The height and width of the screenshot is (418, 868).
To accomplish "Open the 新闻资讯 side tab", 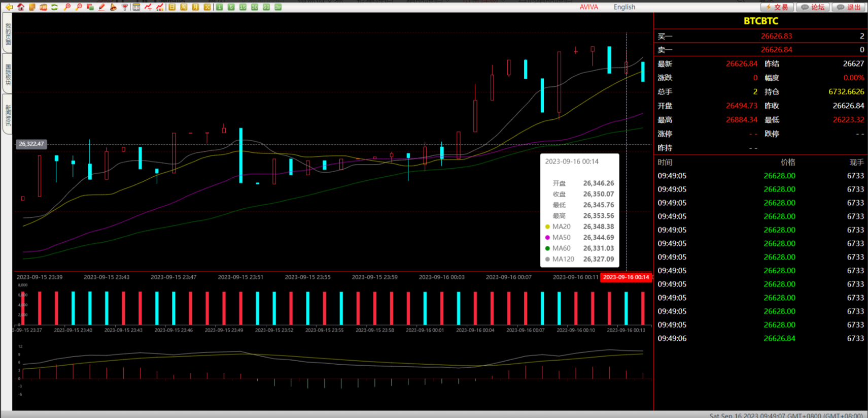I will coord(8,115).
